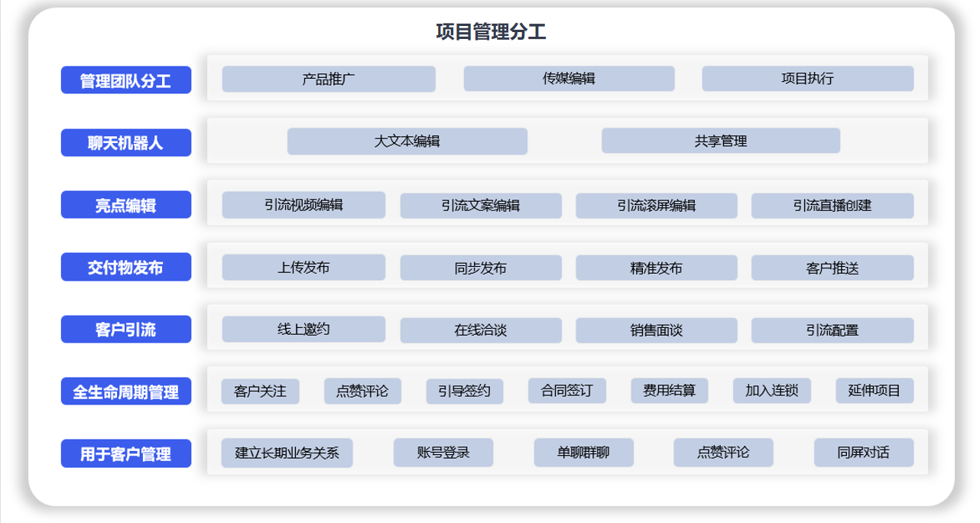This screenshot has height=523, width=980.
Task: Select the 用于客户管理 blue label
Action: pyautogui.click(x=125, y=454)
